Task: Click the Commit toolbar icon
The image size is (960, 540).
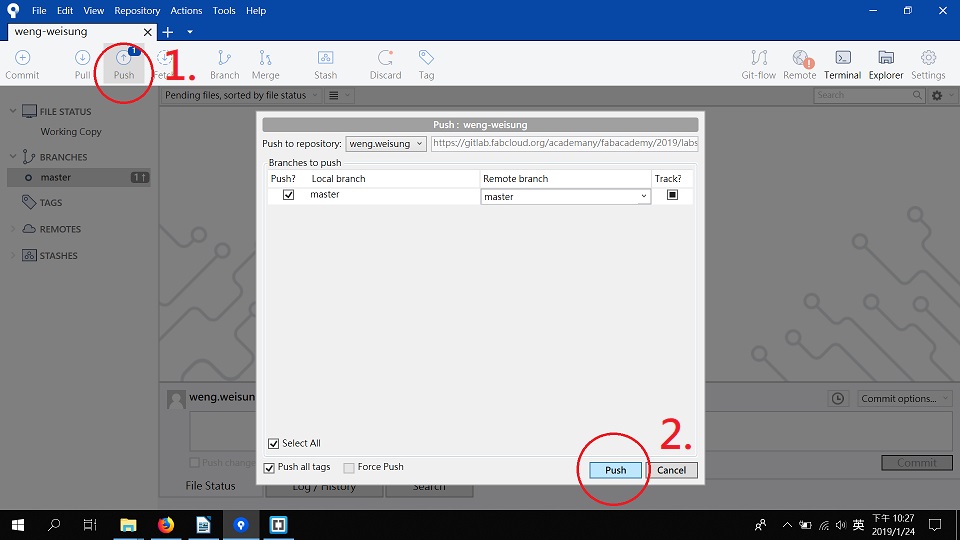Action: tap(22, 64)
